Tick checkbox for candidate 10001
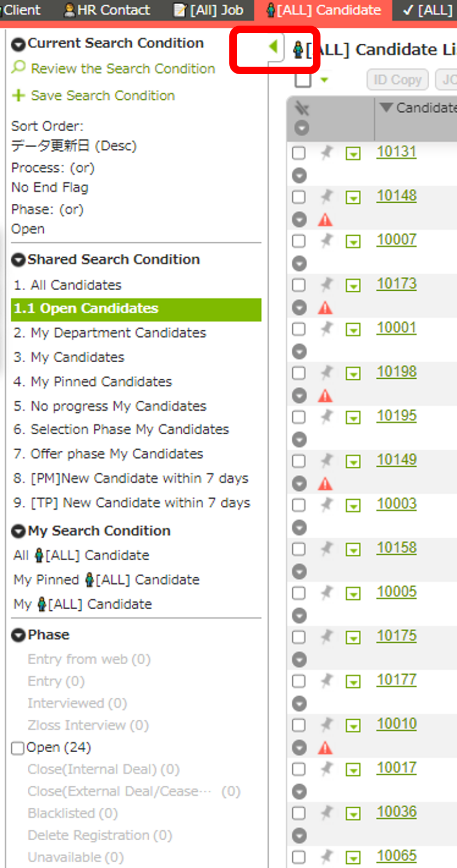457x868 pixels. pos(299,329)
